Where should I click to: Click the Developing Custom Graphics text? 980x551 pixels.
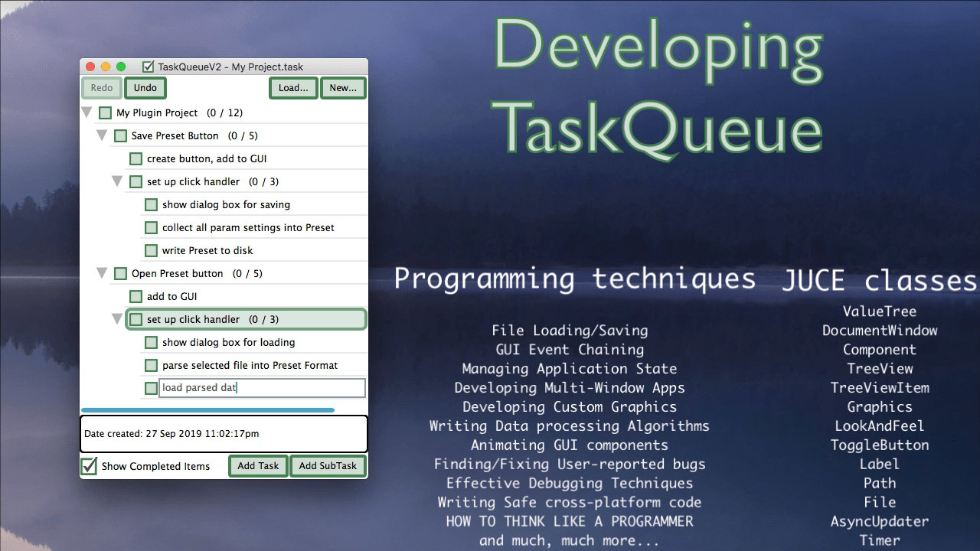point(570,407)
